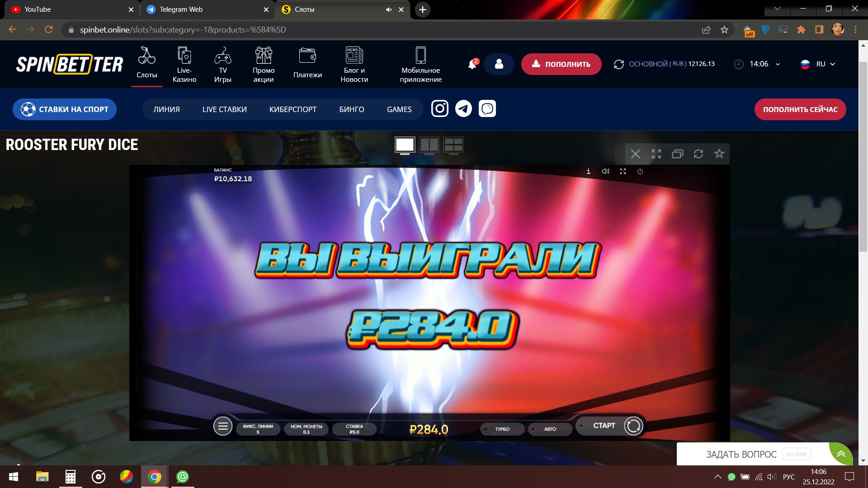The image size is (868, 488).
Task: Click the notifications bell icon
Action: (472, 64)
